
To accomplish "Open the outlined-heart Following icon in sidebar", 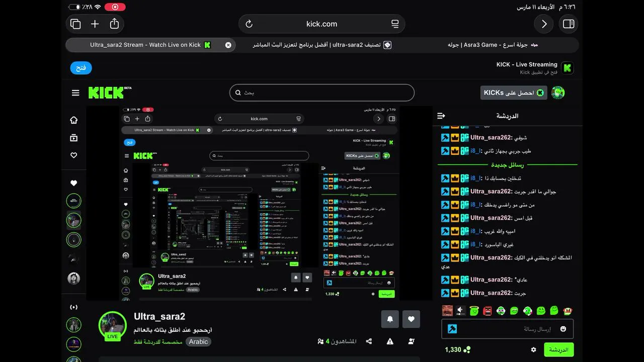I will tap(74, 155).
